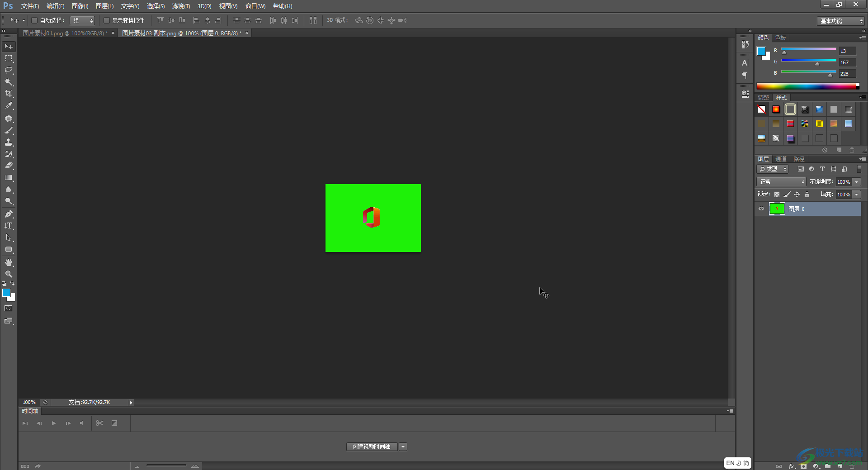Select the Clone Stamp tool
This screenshot has width=868, height=470.
point(9,142)
